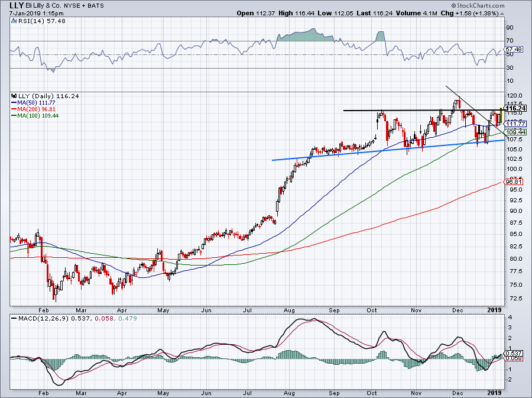Image resolution: width=532 pixels, height=398 pixels.
Task: Click the 109.44 MA(100) price tag
Action: 515,132
